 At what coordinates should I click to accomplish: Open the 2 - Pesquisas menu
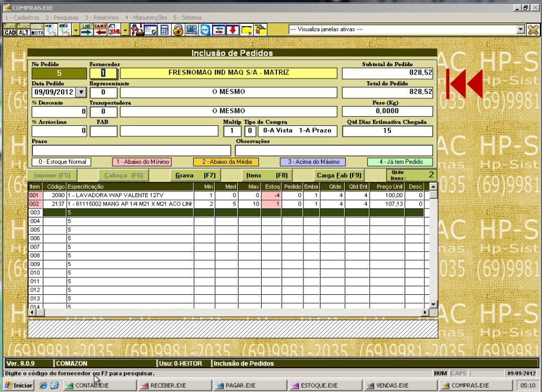[x=62, y=18]
